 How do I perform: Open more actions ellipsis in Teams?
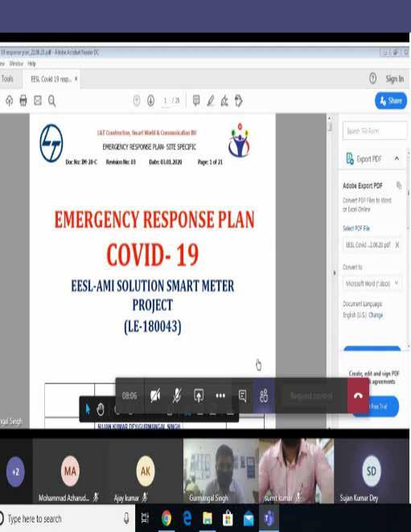[220, 395]
